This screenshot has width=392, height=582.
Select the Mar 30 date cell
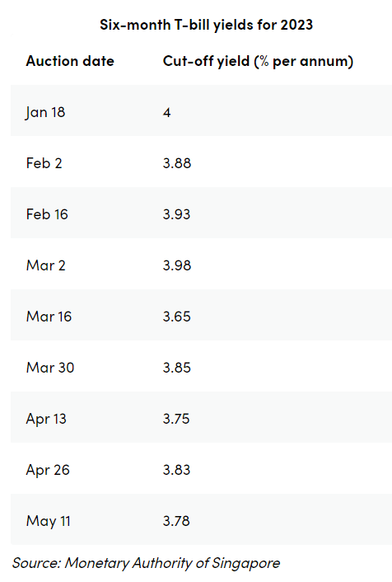50,368
